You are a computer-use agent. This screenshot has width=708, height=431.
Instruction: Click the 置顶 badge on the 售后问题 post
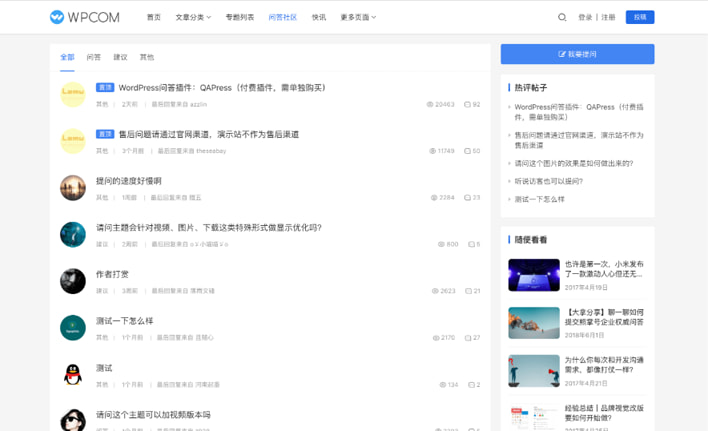point(105,134)
